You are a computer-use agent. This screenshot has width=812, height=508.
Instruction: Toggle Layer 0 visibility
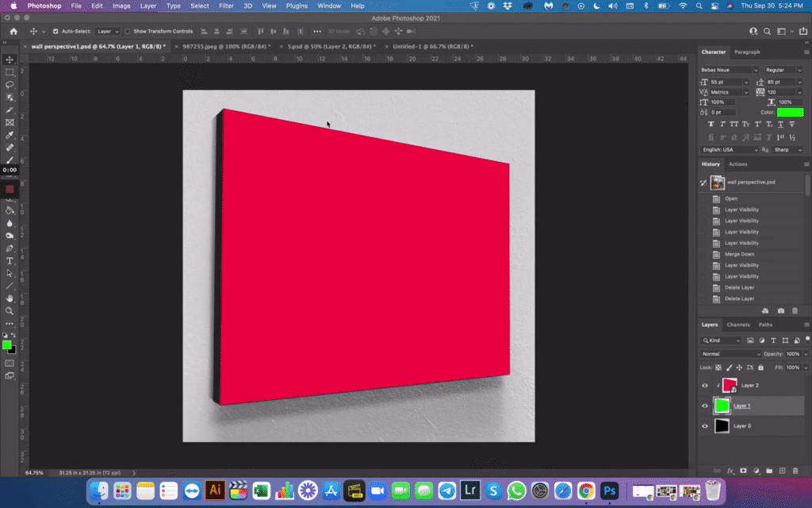pos(704,426)
